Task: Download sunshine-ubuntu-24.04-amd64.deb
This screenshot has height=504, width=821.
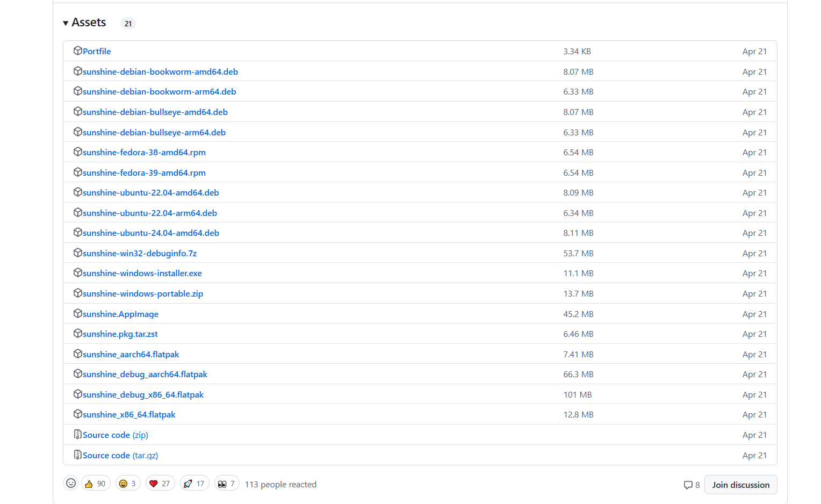Action: tap(151, 233)
